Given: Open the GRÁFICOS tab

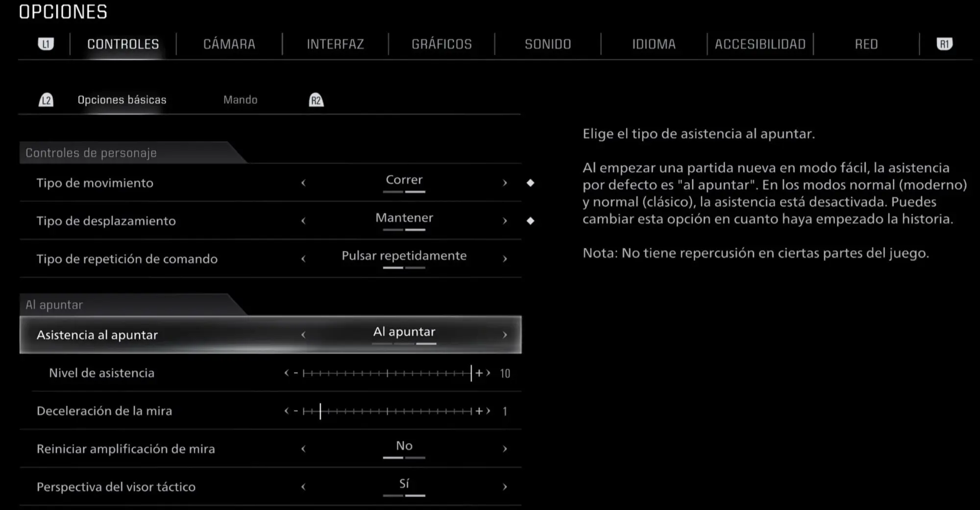Looking at the screenshot, I should (x=441, y=44).
